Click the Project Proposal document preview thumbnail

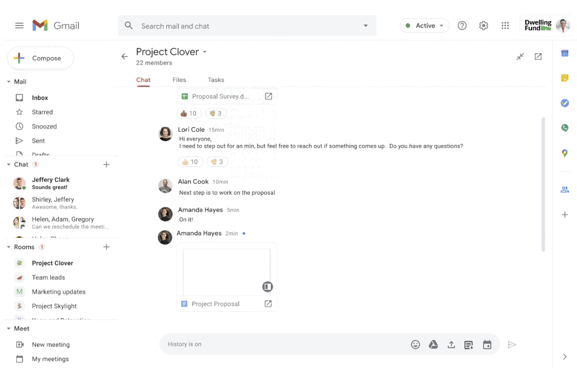(227, 272)
